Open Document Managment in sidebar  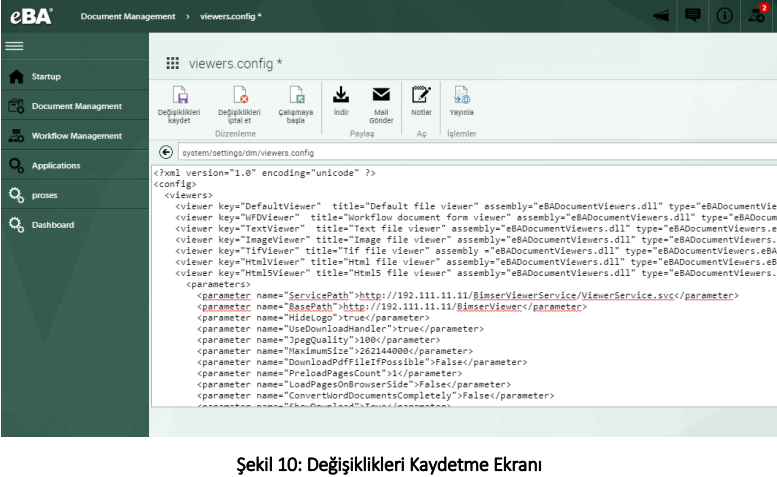click(76, 106)
